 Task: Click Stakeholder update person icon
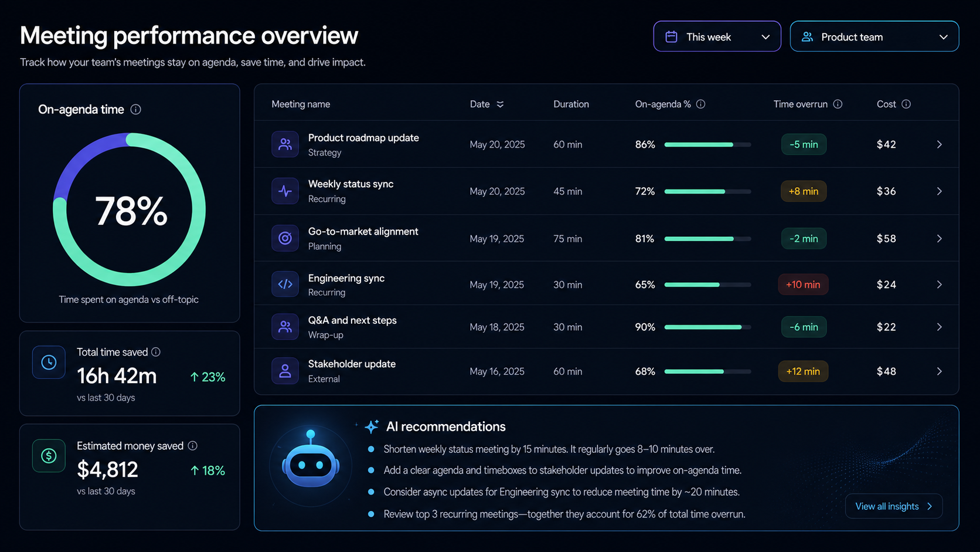click(285, 371)
